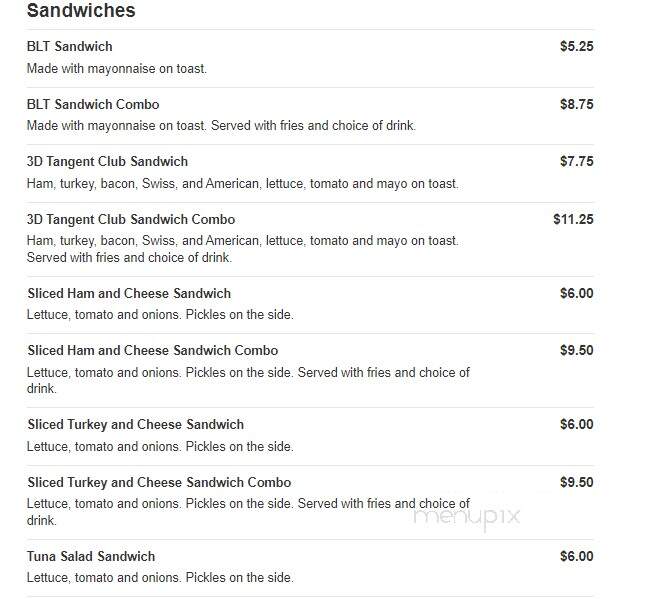Viewport: 646px width, 599px height.
Task: Click the $9.50 Ham and Cheese Combo price
Action: pyautogui.click(x=577, y=350)
